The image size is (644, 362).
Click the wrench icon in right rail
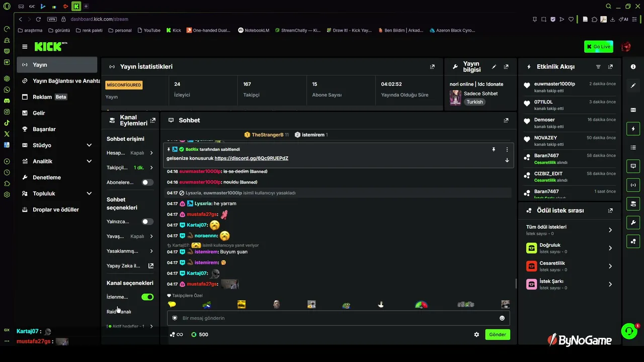click(633, 223)
